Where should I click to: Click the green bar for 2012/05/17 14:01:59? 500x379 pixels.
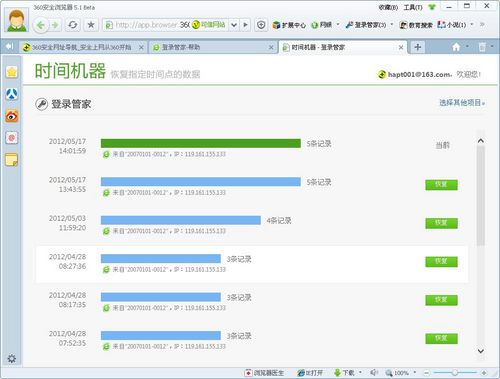pos(201,143)
